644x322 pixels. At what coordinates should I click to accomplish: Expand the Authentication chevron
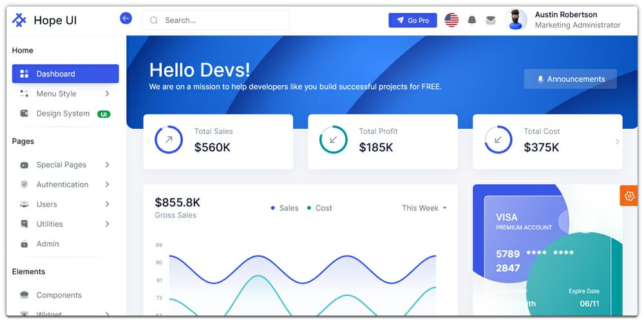(107, 184)
